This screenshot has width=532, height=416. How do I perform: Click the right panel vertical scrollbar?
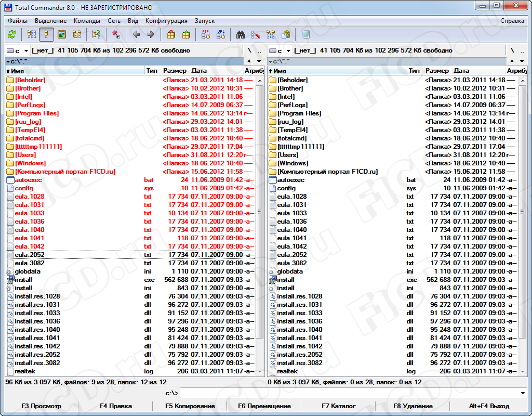click(x=523, y=212)
